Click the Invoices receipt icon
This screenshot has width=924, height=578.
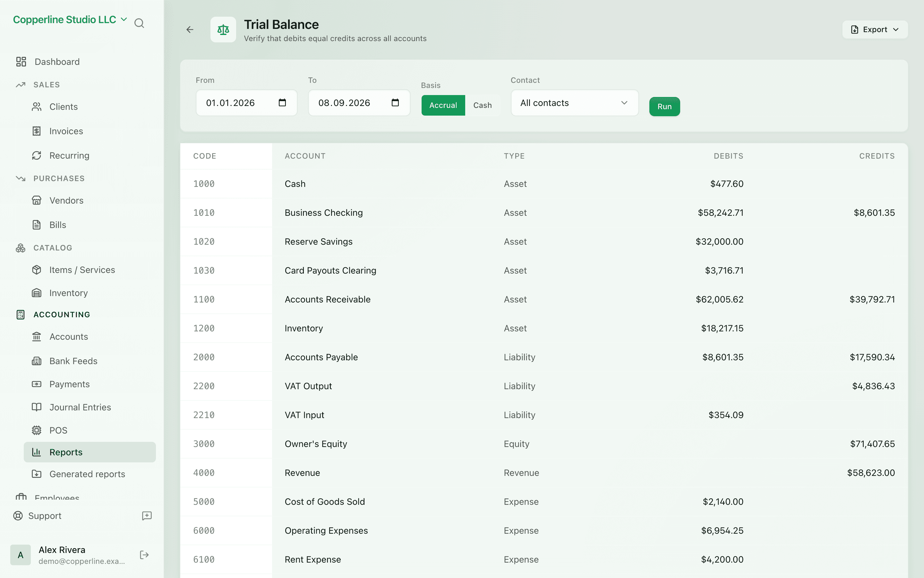(x=37, y=131)
